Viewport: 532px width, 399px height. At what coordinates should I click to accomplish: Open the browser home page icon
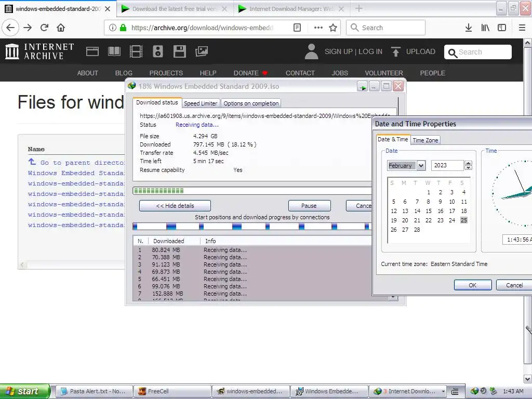click(61, 28)
